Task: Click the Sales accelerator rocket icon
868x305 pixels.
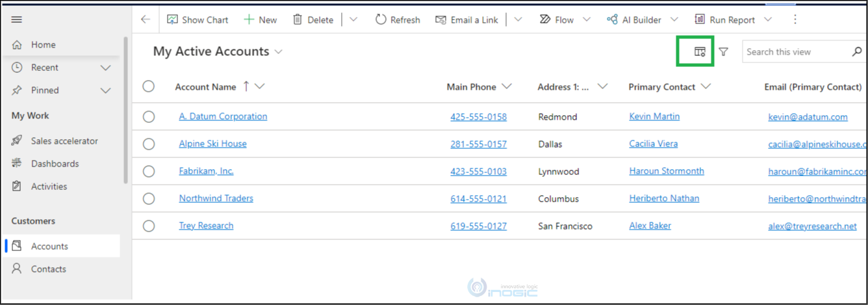Action: (18, 140)
